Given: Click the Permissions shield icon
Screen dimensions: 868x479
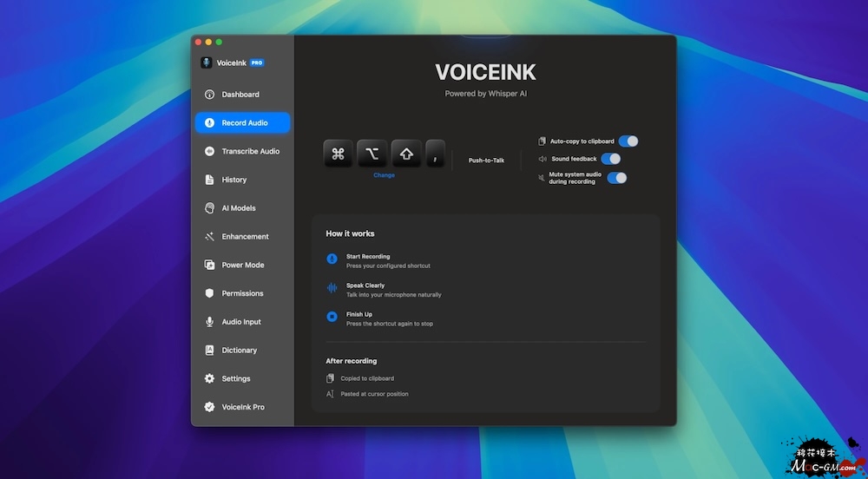Looking at the screenshot, I should 209,293.
